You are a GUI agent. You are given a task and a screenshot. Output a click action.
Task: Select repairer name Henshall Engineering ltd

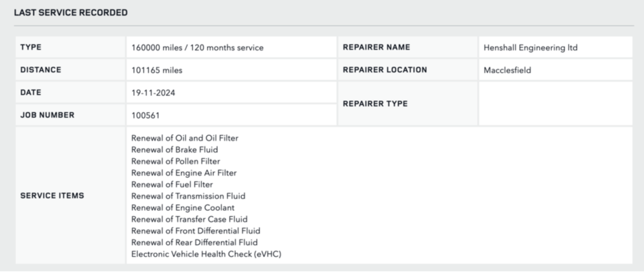click(530, 48)
